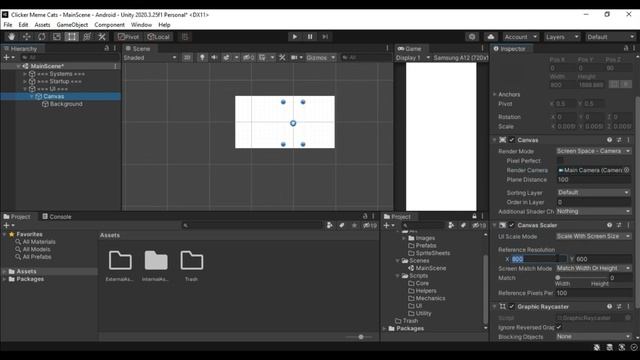640x360 pixels.
Task: Toggle scene lighting
Action: [202, 58]
